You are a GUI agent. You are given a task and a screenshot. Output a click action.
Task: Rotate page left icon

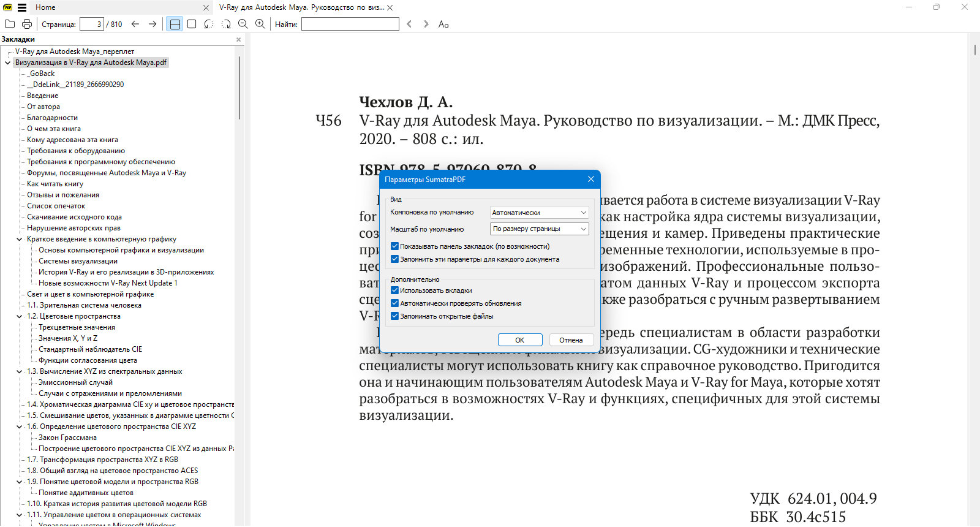pyautogui.click(x=209, y=24)
